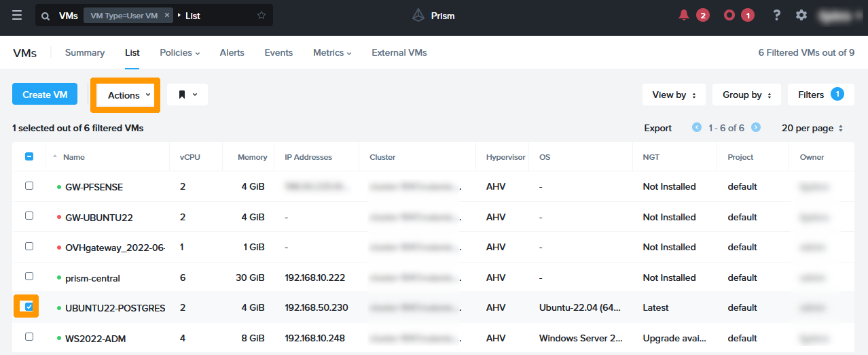Sort the list by Name column header
The width and height of the screenshot is (868, 355).
click(73, 157)
